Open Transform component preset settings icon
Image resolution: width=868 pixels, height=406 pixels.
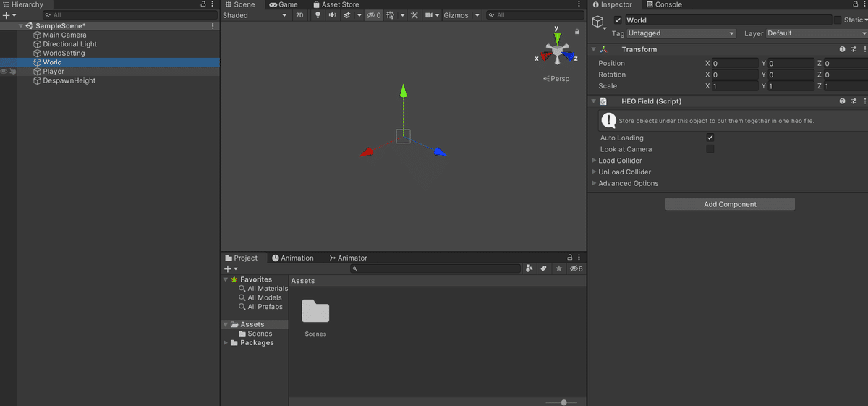click(854, 50)
